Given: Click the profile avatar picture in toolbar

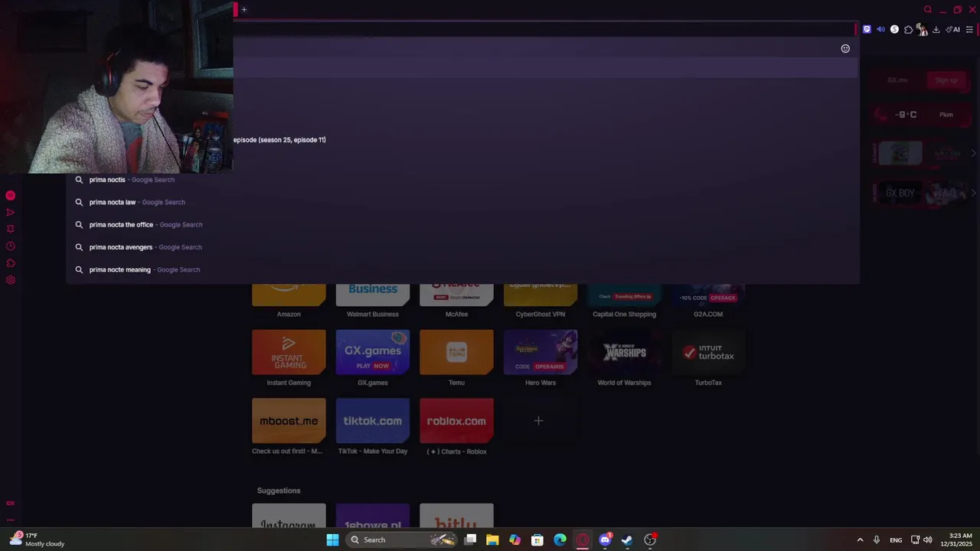Looking at the screenshot, I should pos(922,29).
